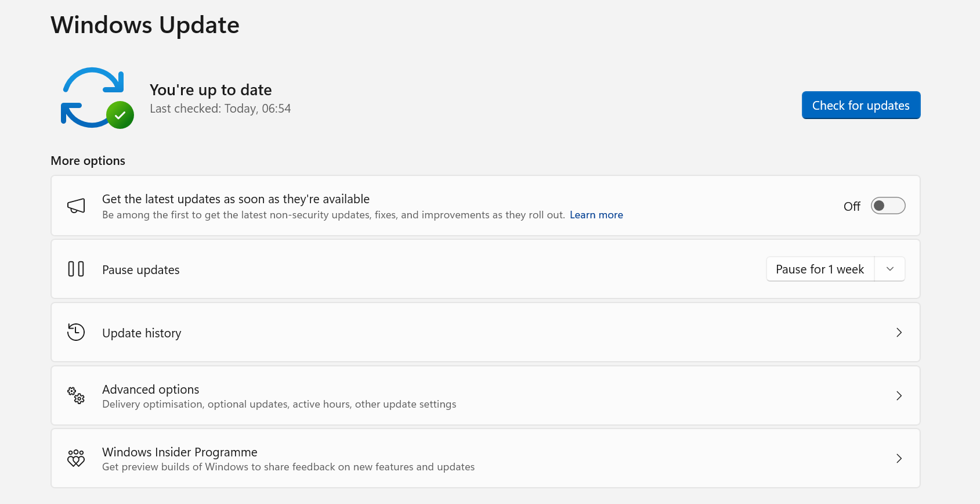Select the Windows Insider Programme title
The image size is (980, 504).
click(180, 452)
